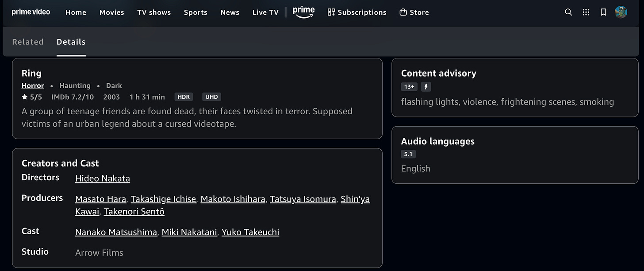The image size is (644, 271).
Task: Open producer Takenori Sentô link
Action: [134, 212]
